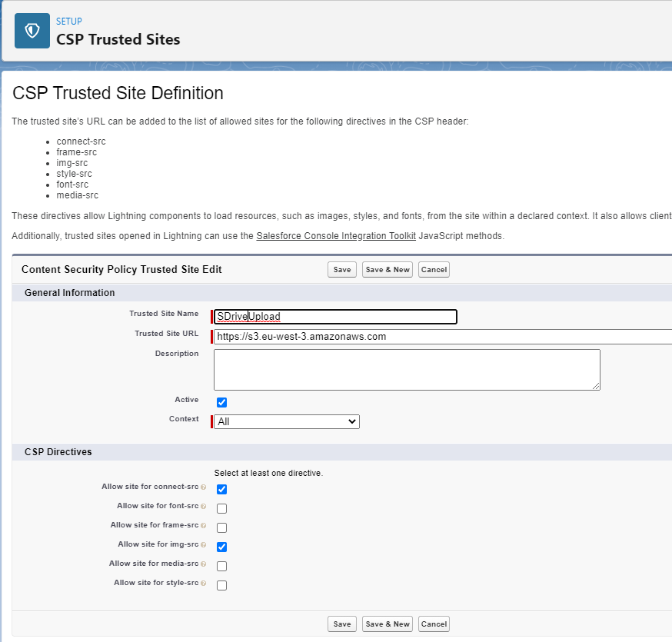
Task: Click the CSP Trusted Sites shield icon
Action: [32, 31]
